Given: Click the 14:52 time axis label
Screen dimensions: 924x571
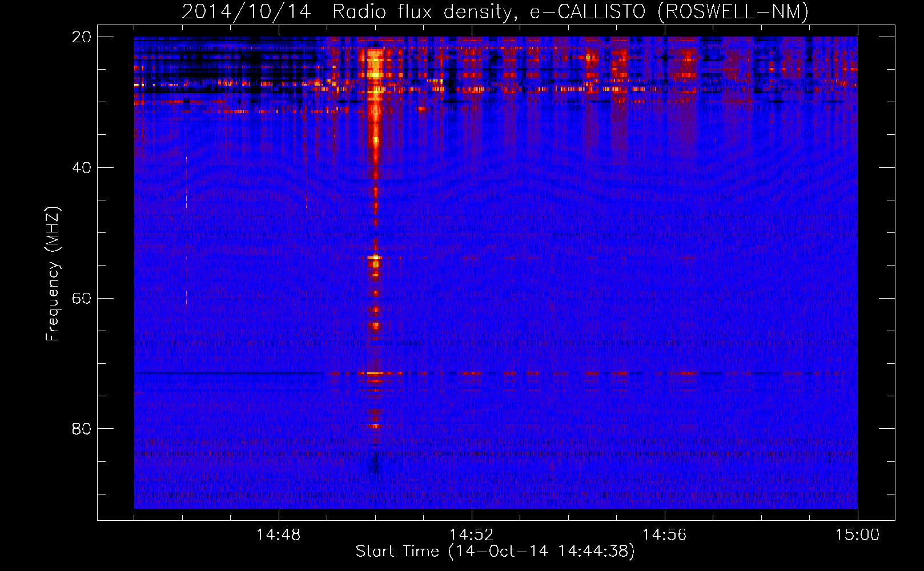Looking at the screenshot, I should pyautogui.click(x=471, y=535).
